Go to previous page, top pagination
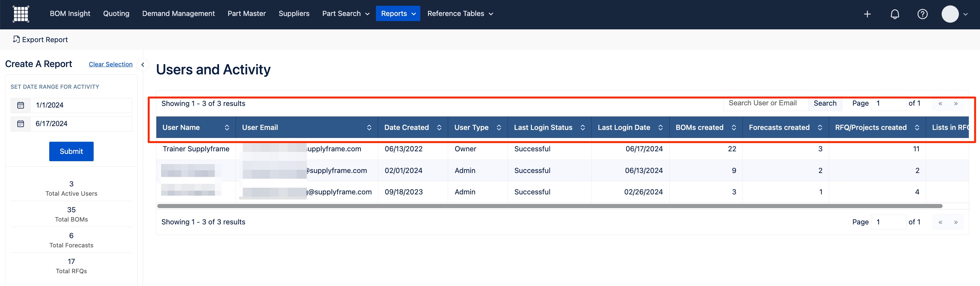Image resolution: width=980 pixels, height=286 pixels. 940,104
